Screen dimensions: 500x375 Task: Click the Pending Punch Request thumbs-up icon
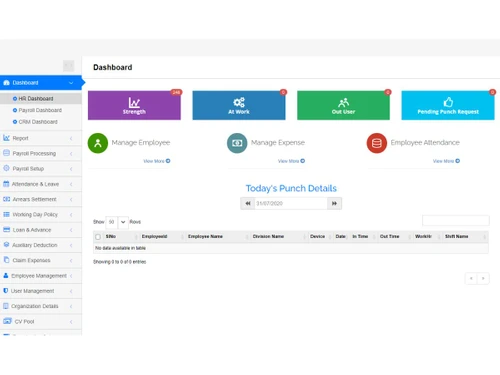tap(448, 102)
